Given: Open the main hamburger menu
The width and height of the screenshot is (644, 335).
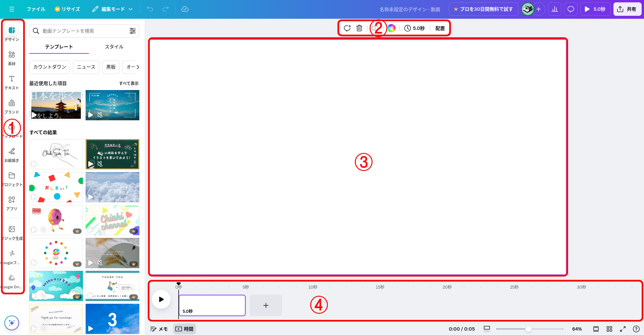Looking at the screenshot, I should [12, 9].
